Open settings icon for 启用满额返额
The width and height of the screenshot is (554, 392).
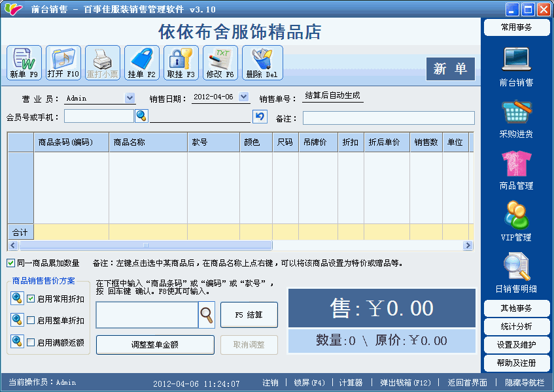click(x=17, y=341)
